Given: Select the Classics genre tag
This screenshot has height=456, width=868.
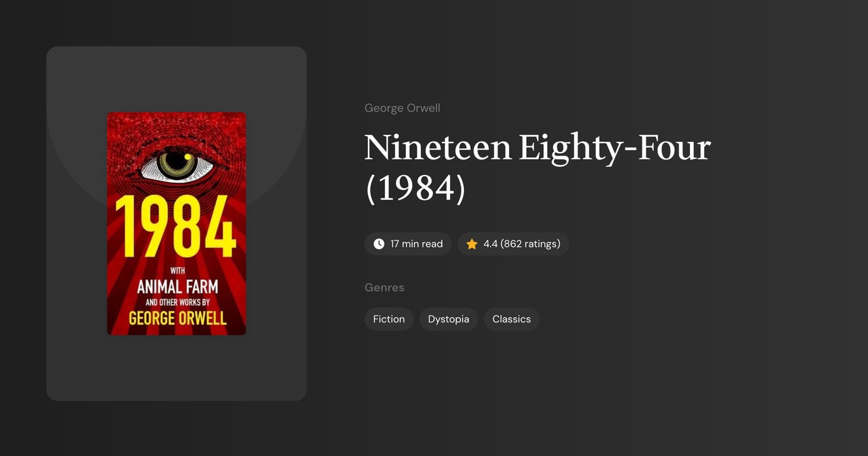Looking at the screenshot, I should [x=511, y=319].
